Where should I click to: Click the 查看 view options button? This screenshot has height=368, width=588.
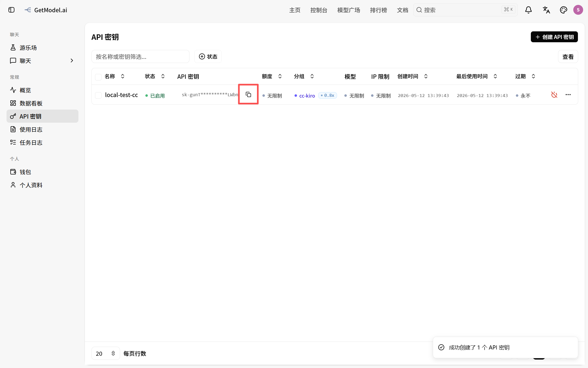click(x=568, y=57)
